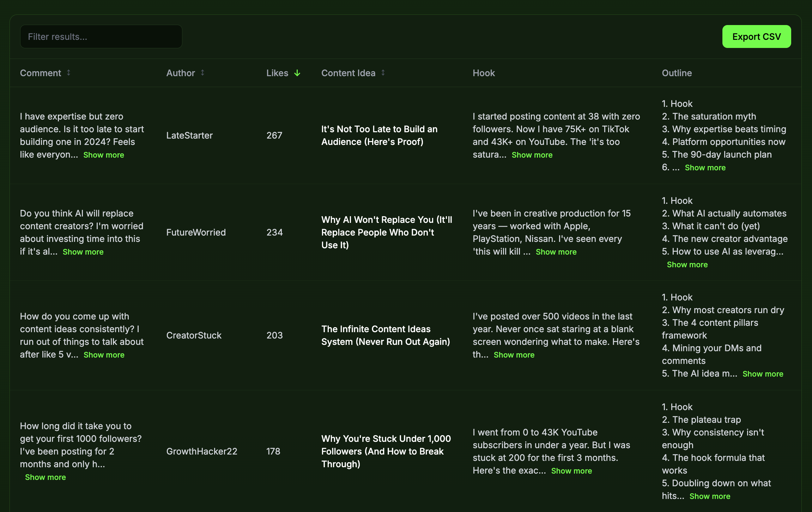Expand LateStarter's comment with Show more
Screen dimensions: 812x512
104,155
